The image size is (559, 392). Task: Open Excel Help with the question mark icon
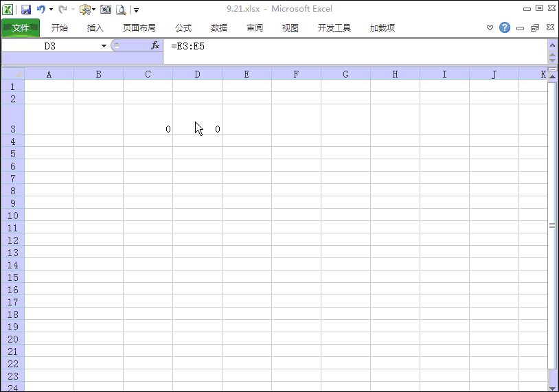[x=505, y=28]
